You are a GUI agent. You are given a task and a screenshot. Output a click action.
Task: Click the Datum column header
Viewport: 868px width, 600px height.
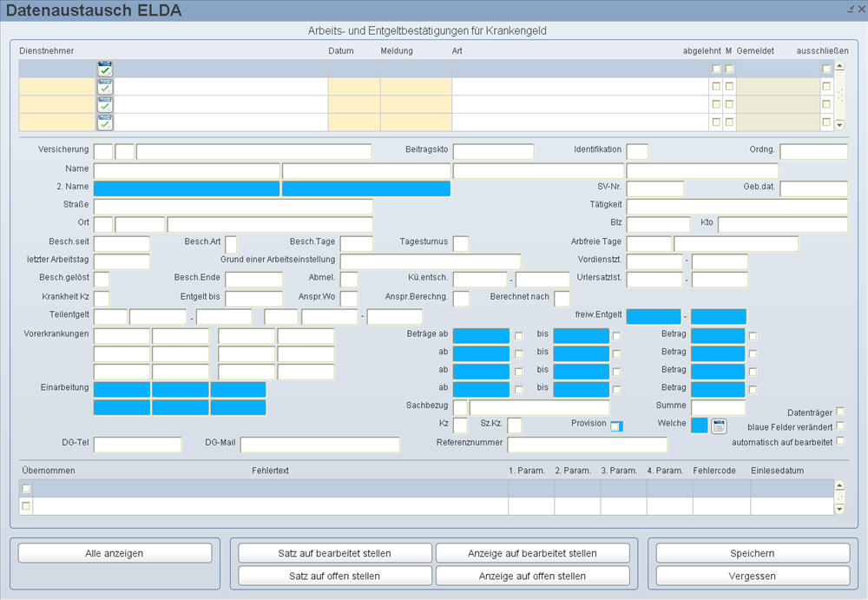coord(341,51)
